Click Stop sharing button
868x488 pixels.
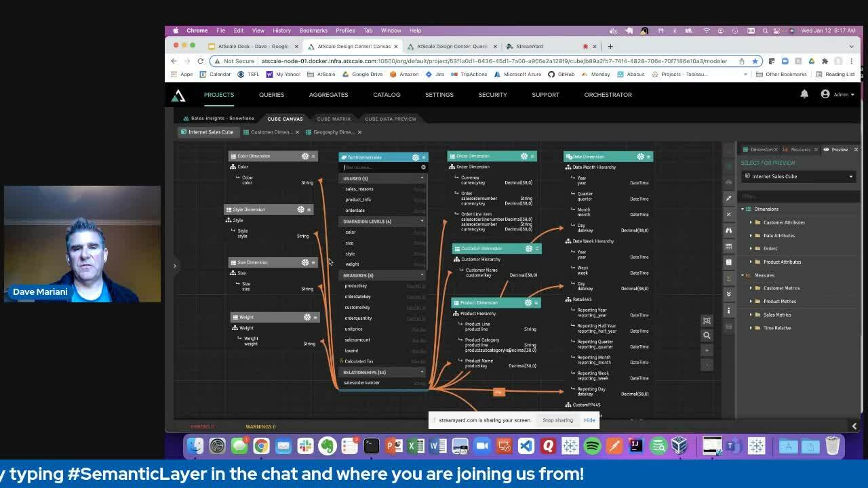[557, 420]
